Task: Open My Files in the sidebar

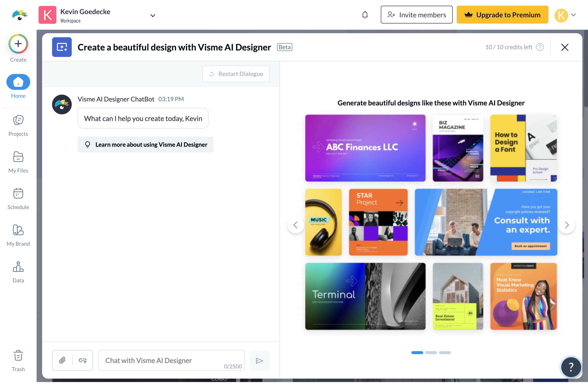Action: (18, 162)
